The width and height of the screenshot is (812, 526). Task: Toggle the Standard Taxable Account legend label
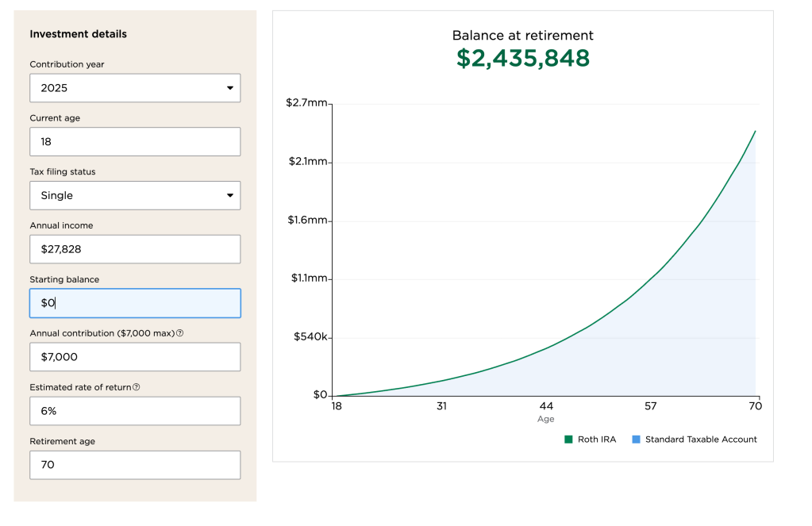(701, 440)
